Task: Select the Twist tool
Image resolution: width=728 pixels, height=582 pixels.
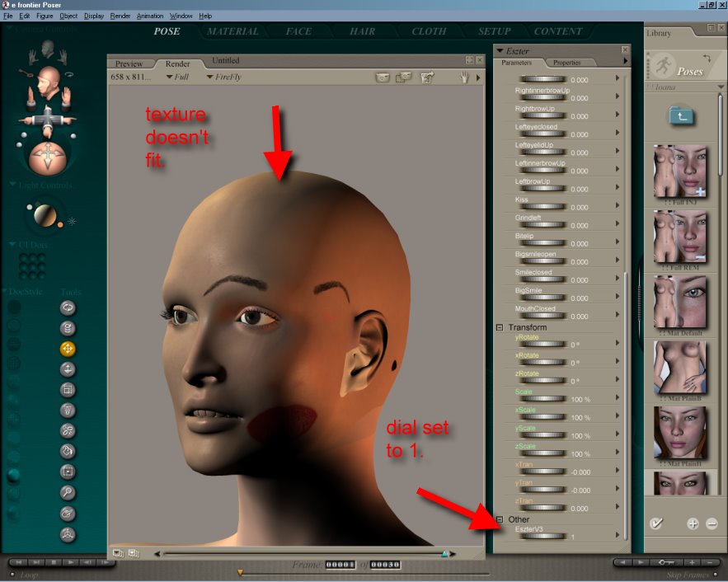Action: [x=68, y=328]
